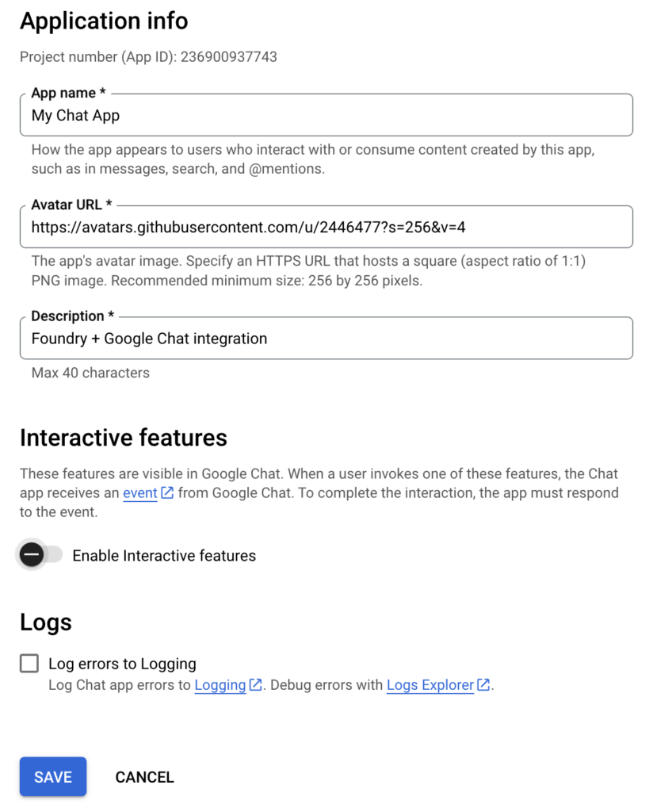Open the external-link icon beside the event link
This screenshot has height=812, width=653.
(167, 492)
